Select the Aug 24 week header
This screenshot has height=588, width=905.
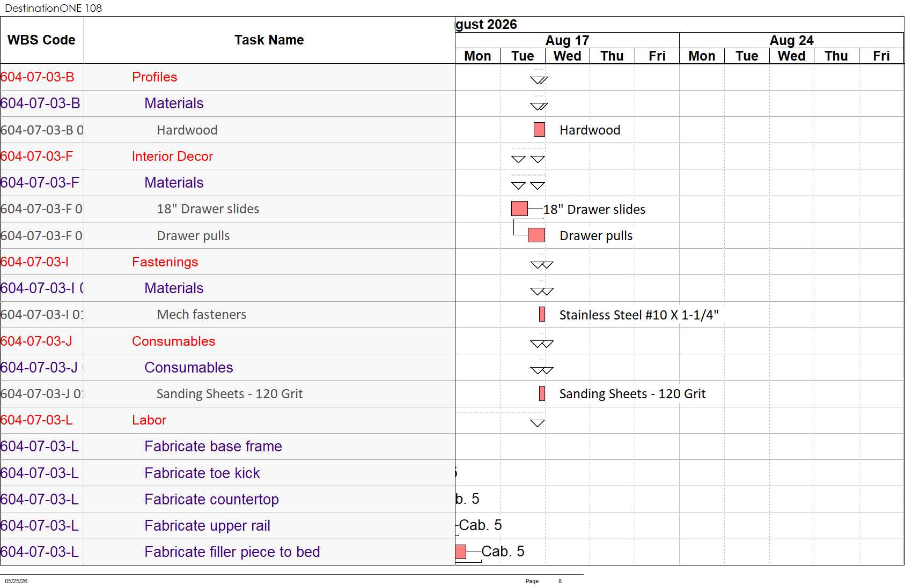click(x=791, y=40)
